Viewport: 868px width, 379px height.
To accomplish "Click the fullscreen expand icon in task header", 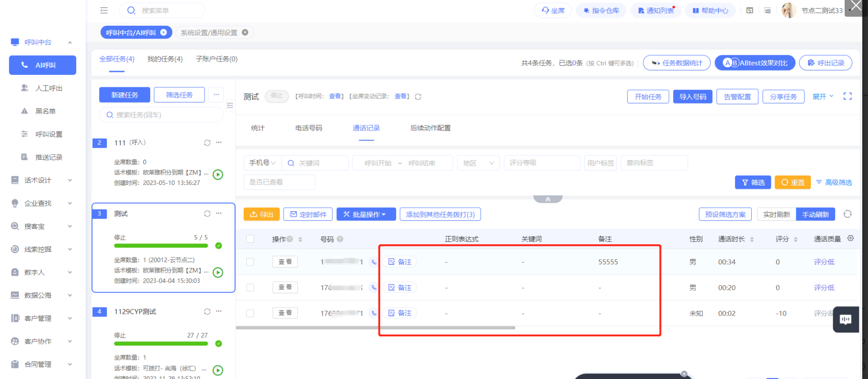I will pyautogui.click(x=847, y=96).
